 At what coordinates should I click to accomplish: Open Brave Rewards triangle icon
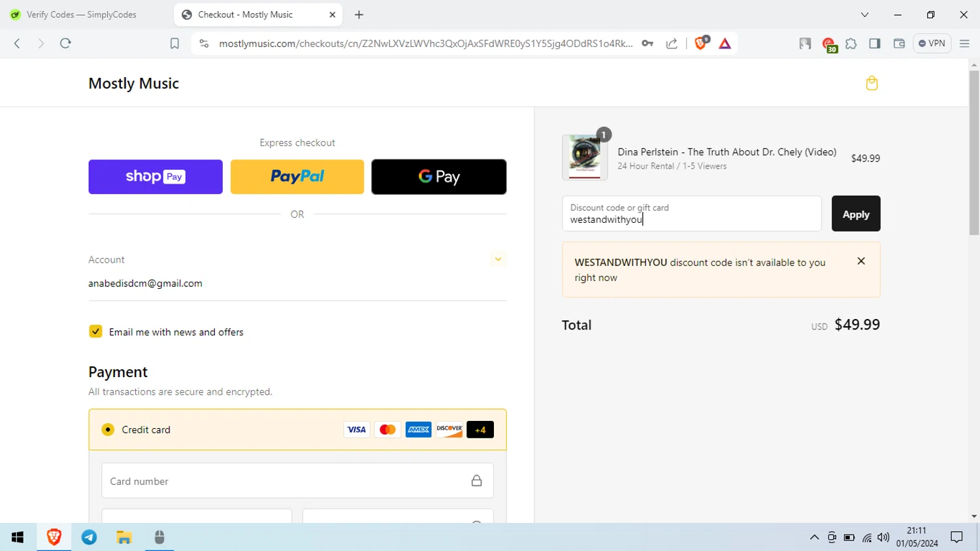point(725,44)
